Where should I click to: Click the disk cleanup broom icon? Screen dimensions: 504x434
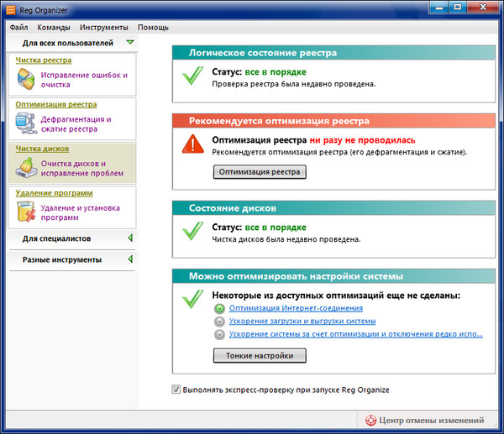coord(27,168)
